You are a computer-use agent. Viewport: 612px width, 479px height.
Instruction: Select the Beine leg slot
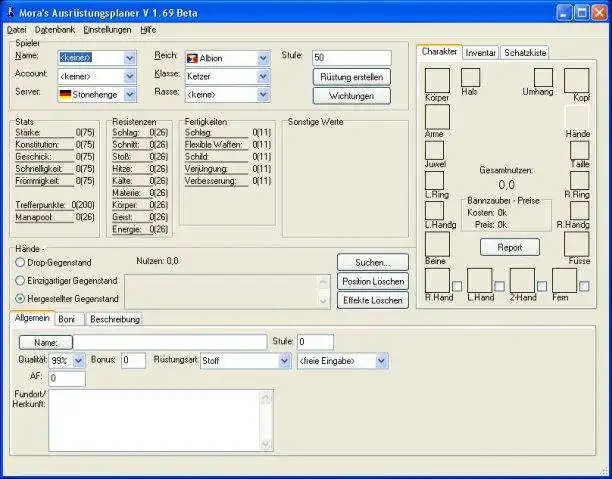coord(437,244)
